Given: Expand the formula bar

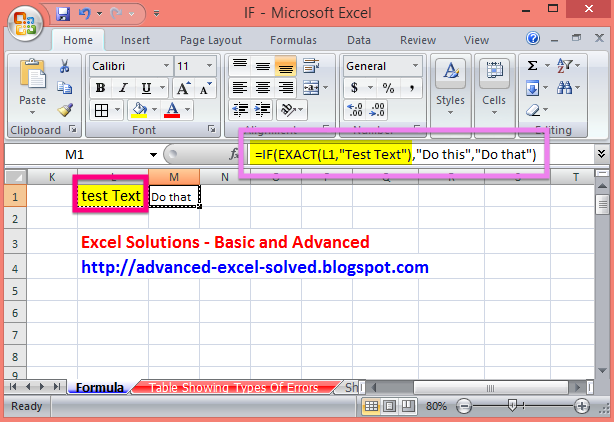Looking at the screenshot, I should click(601, 154).
